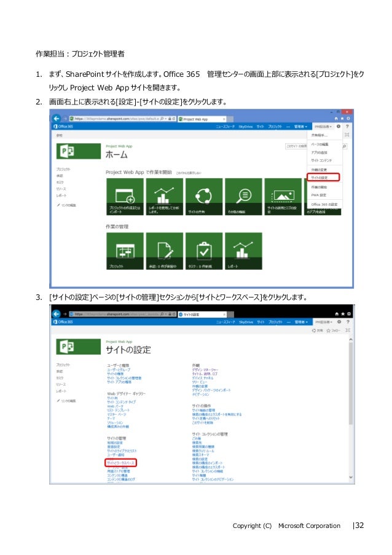Image resolution: width=392 pixels, height=555 pixels.
Task: Open the create or import project tile
Action: point(125,197)
